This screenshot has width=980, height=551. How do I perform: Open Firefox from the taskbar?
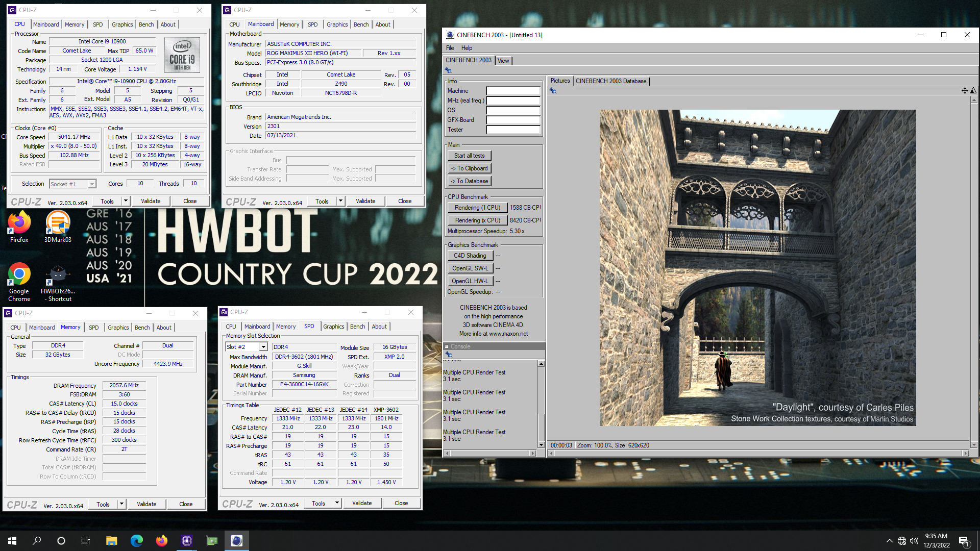(162, 541)
